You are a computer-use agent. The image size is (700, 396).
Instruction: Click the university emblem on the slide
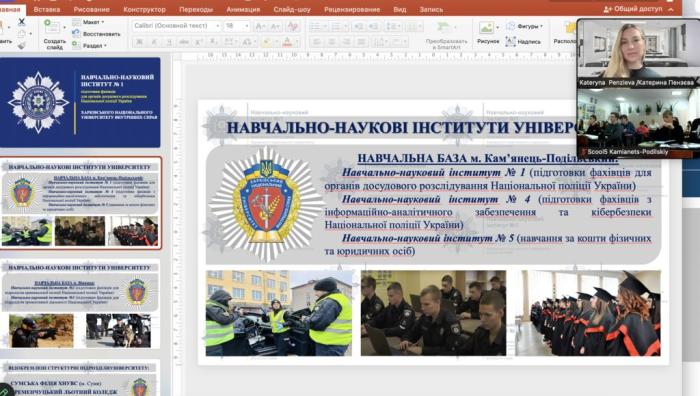pyautogui.click(x=267, y=204)
